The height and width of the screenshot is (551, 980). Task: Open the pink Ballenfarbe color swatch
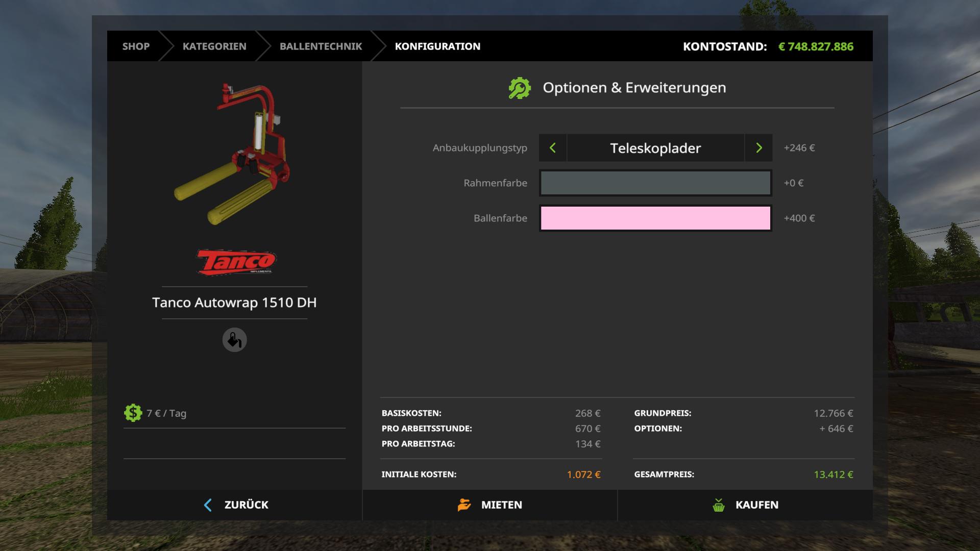tap(655, 218)
